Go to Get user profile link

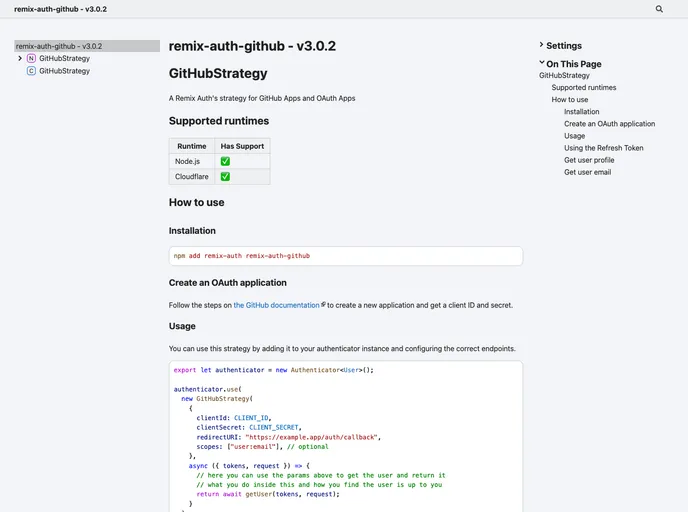[589, 160]
